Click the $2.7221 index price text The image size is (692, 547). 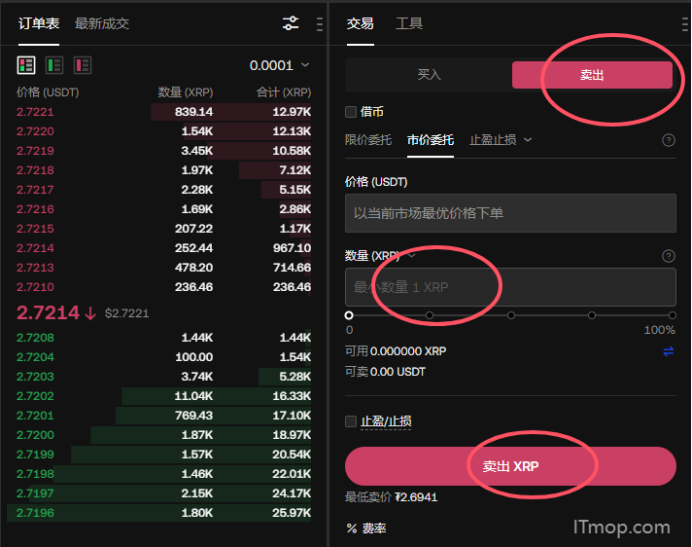pos(127,313)
